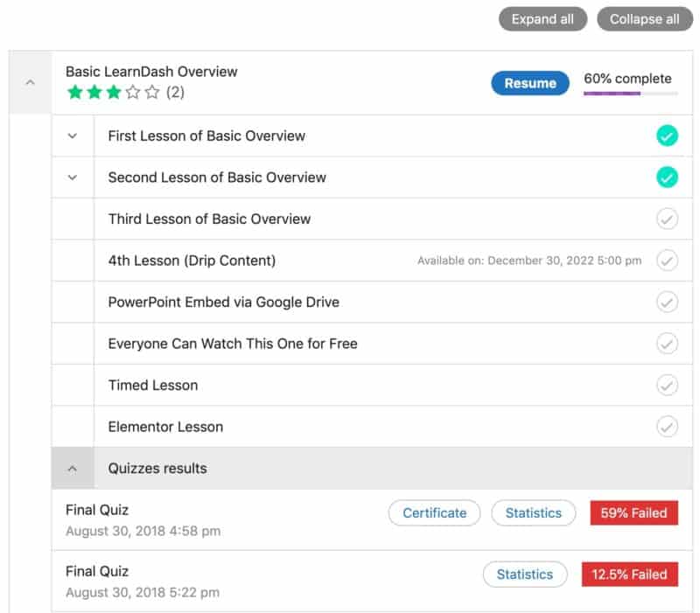Collapse the Quizzes results section
This screenshot has height=613, width=700.
tap(71, 468)
